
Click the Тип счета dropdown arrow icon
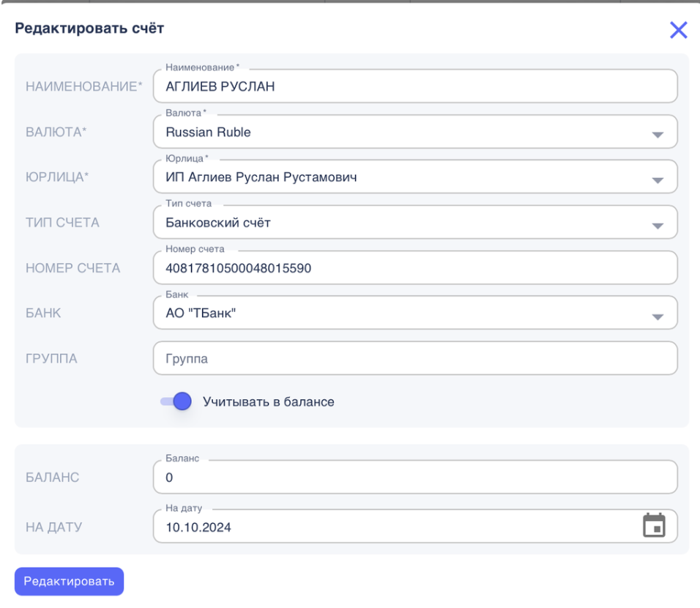coord(657,225)
